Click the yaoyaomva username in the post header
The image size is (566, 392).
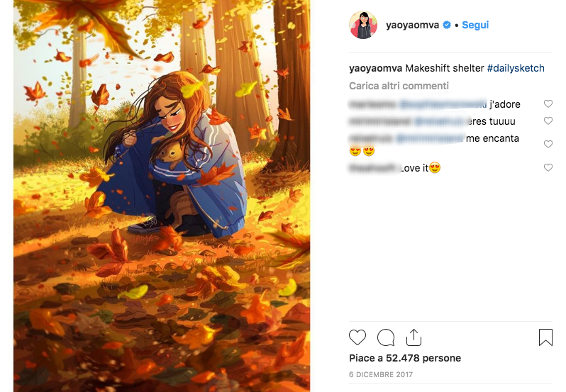(413, 25)
